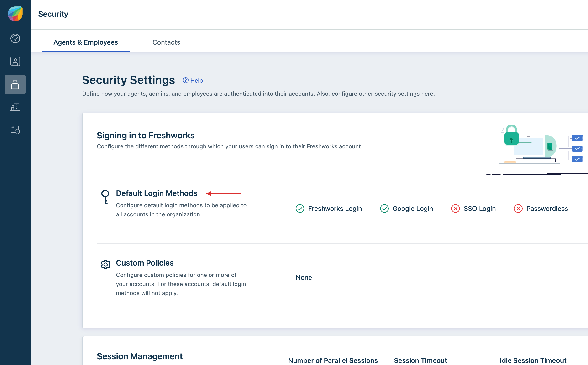
Task: Select the Security lock icon in sidebar
Action: click(x=15, y=84)
